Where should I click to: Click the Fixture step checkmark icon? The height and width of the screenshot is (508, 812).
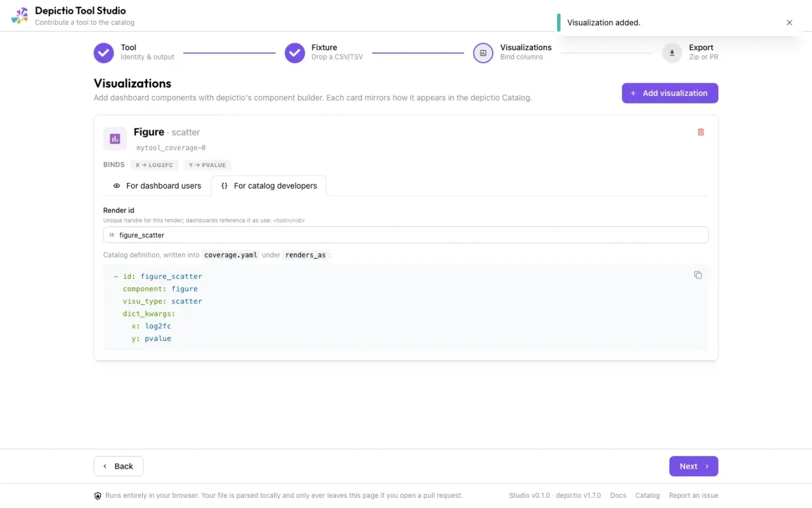(x=295, y=53)
